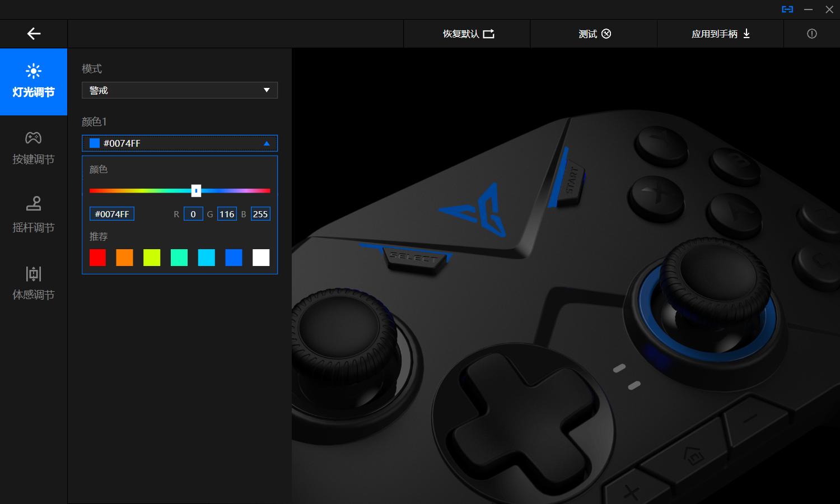The image size is (840, 504).
Task: Pick the orange recommended color swatch
Action: click(124, 258)
